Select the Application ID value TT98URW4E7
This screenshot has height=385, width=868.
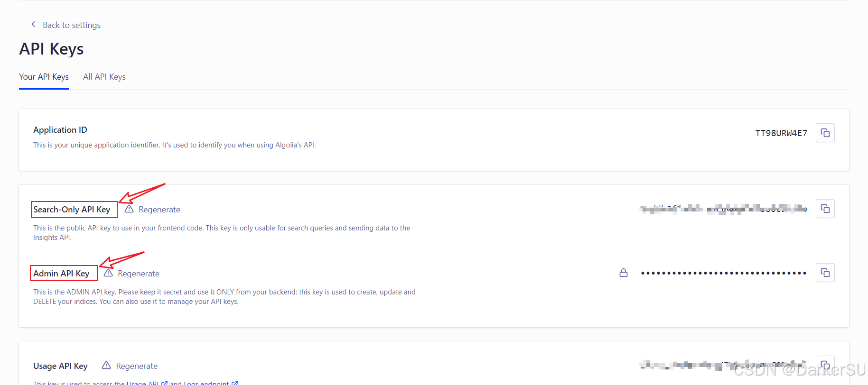click(x=781, y=133)
